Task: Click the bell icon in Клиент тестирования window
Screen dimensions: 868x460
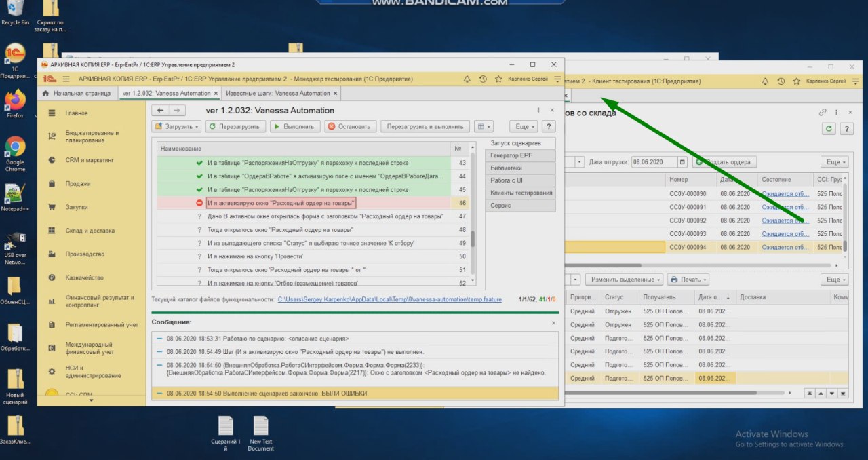Action: tap(765, 81)
